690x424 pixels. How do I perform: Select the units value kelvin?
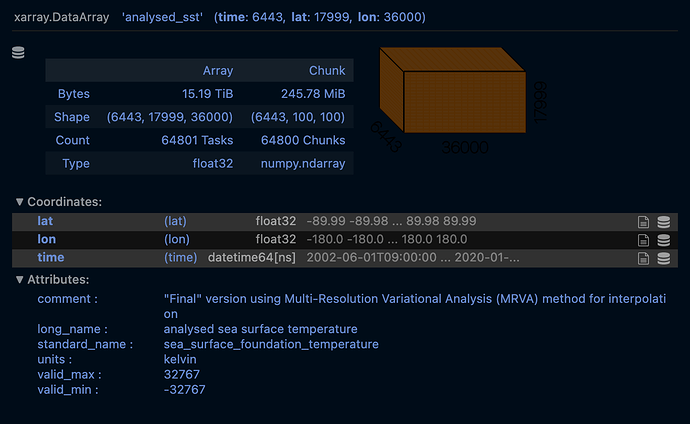[180, 359]
